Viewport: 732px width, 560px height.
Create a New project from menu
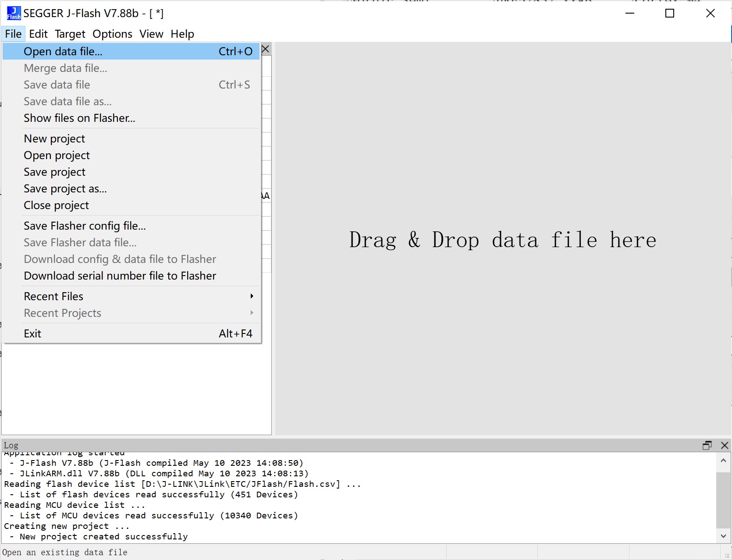click(x=131, y=138)
